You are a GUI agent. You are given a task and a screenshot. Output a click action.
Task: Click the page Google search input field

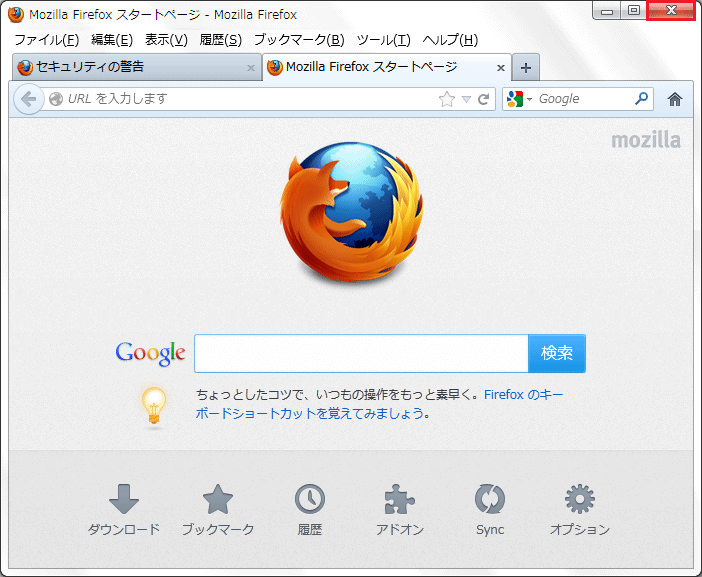click(x=361, y=353)
